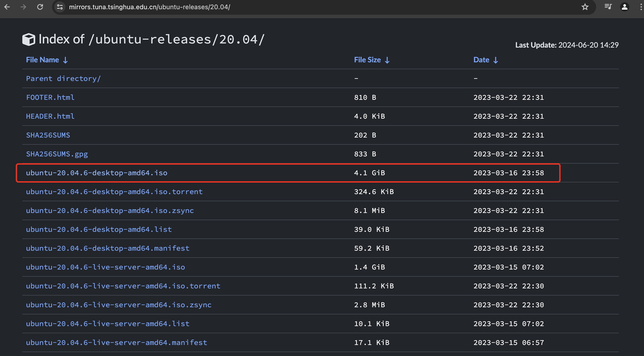Click the 833 B size value
This screenshot has height=356, width=644.
click(x=365, y=154)
